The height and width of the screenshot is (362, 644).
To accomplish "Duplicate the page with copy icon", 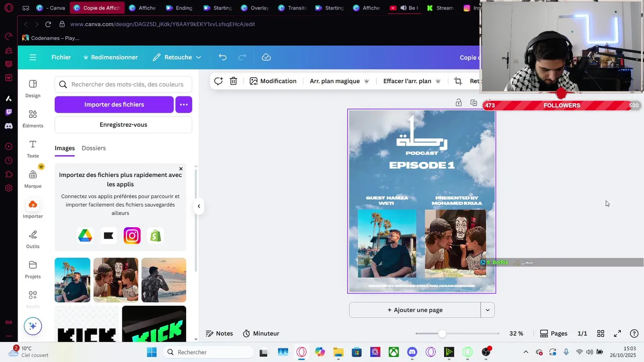I will click(473, 103).
